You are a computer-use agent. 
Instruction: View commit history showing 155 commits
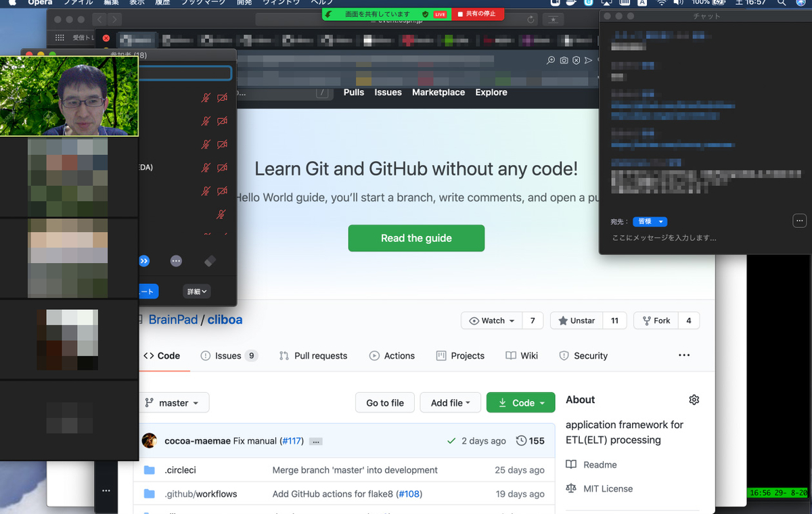pyautogui.click(x=530, y=440)
